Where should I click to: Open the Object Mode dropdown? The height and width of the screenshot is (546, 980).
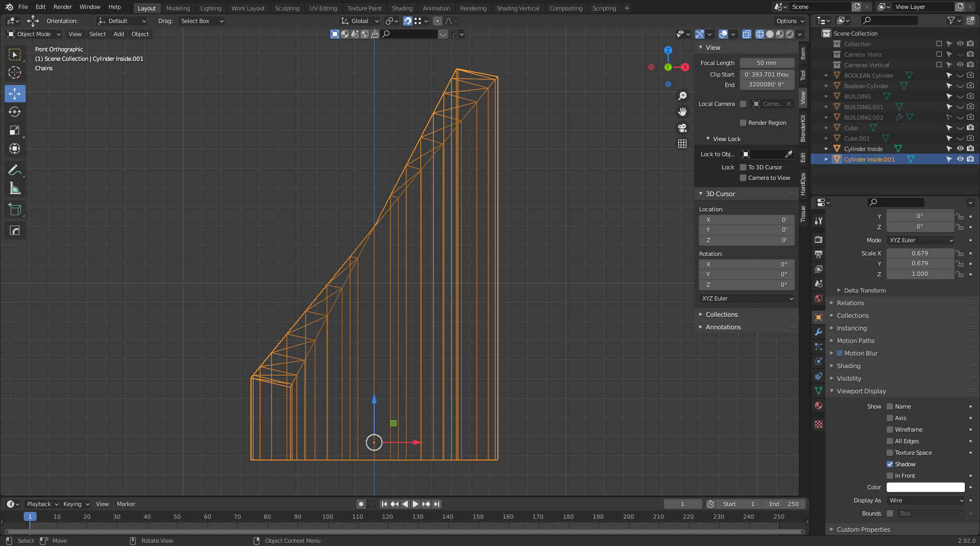point(34,34)
